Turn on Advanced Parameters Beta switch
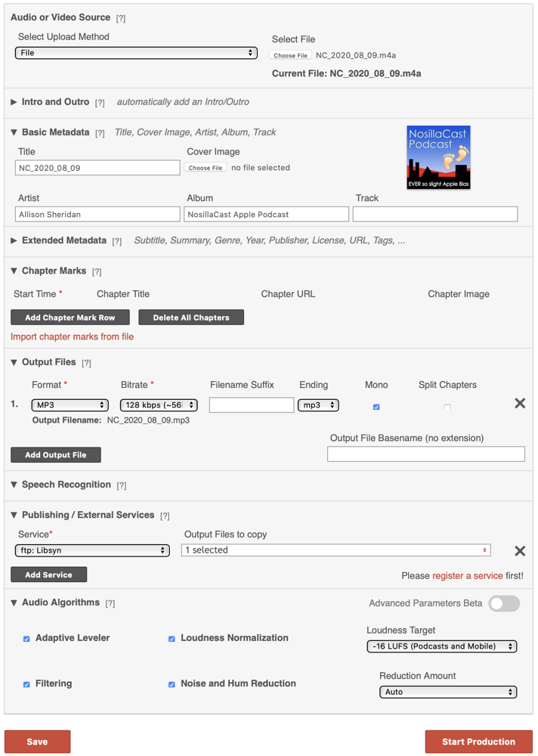538x756 pixels. click(x=504, y=603)
